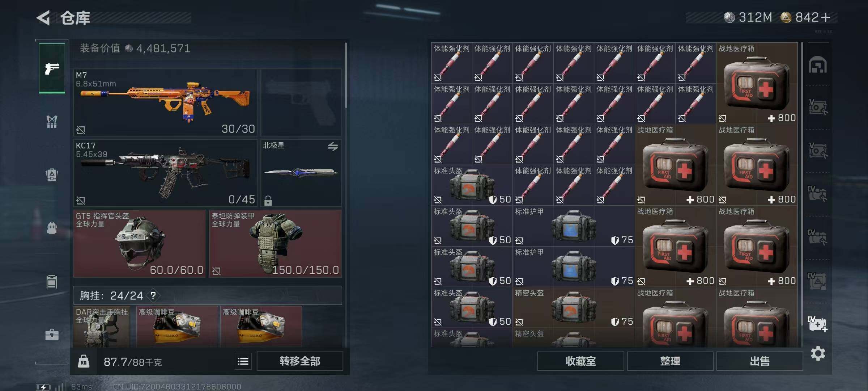This screenshot has height=391, width=868.
Task: Tap the swap arrows icon on 北极星
Action: [x=333, y=146]
